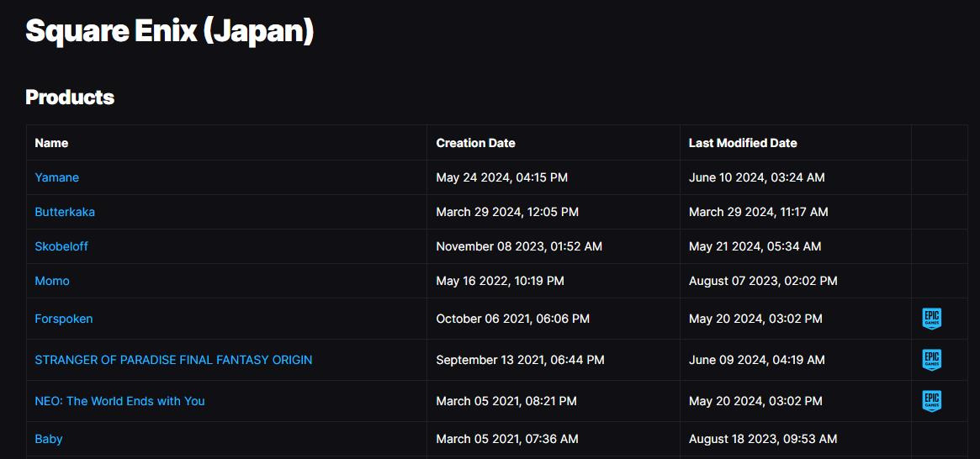
Task: Click the Creation Date column header
Action: click(475, 143)
